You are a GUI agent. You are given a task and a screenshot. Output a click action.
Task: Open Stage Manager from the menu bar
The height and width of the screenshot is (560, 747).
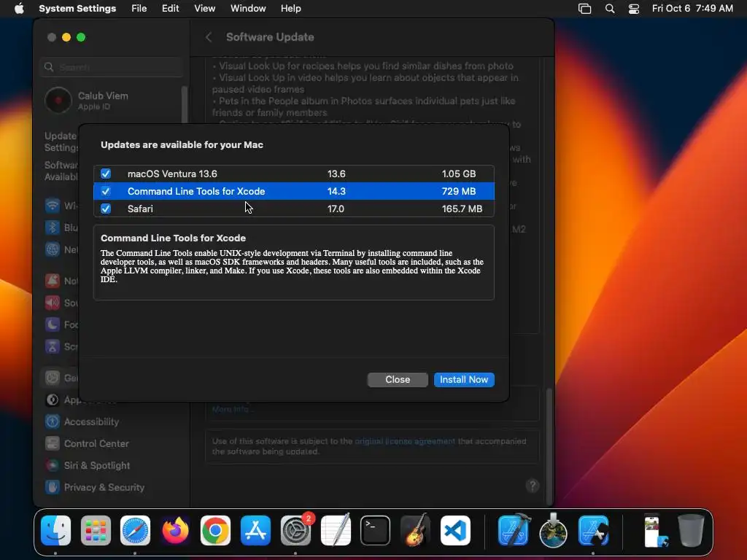point(584,9)
